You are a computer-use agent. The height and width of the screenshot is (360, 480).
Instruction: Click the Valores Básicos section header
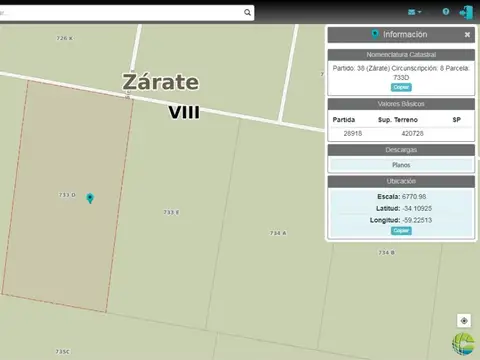pos(401,104)
